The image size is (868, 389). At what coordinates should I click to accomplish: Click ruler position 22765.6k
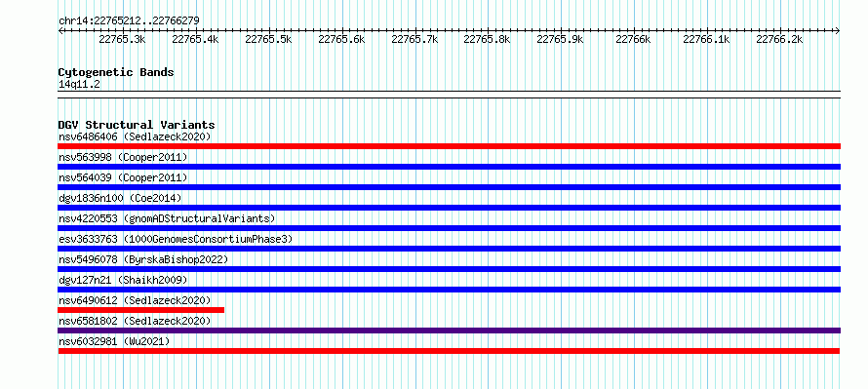341,39
